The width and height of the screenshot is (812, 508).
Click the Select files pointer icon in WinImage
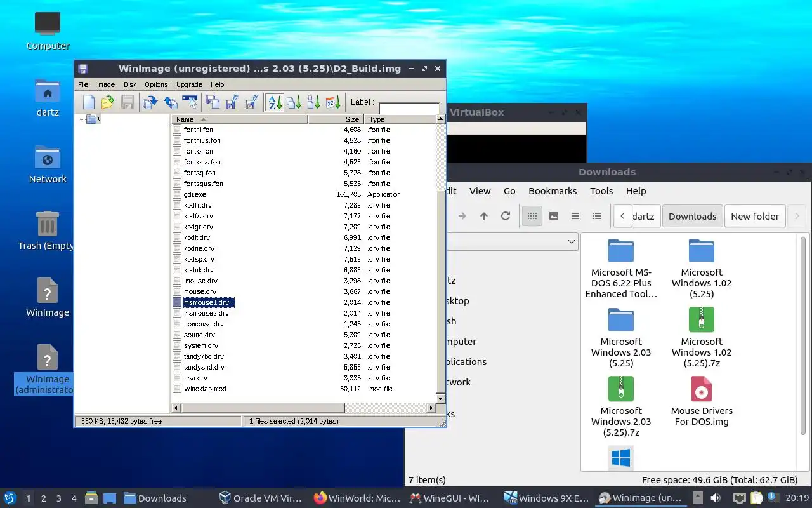click(x=190, y=102)
